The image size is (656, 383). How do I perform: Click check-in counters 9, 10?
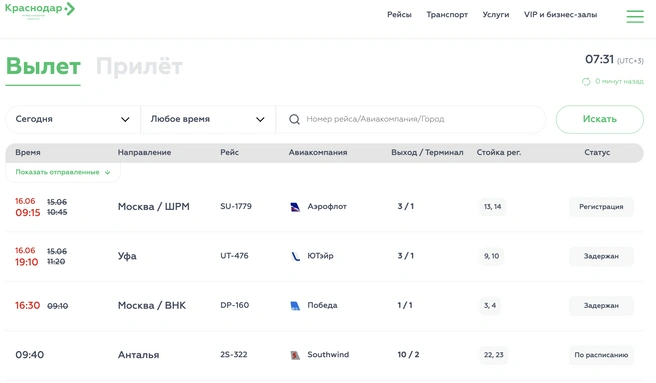coord(492,256)
